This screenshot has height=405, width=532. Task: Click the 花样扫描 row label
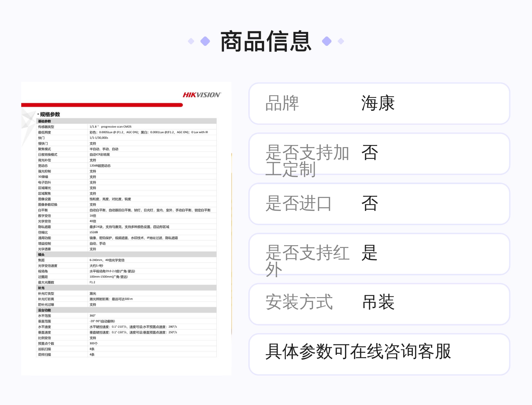(x=44, y=355)
